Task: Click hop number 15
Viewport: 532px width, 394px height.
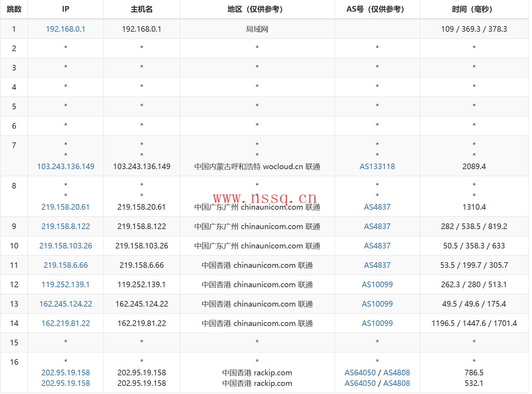Action: [14, 343]
